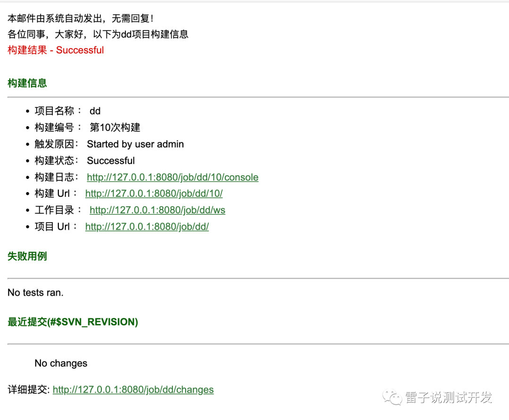Click the '各位同事，大家好' greeting line

coord(98,34)
